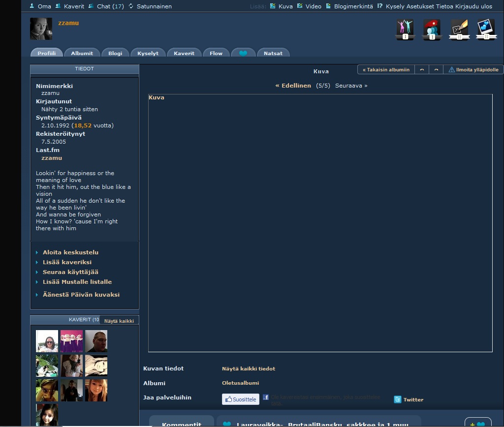Click the rotate left arrow button
This screenshot has height=427, width=504.
click(422, 69)
